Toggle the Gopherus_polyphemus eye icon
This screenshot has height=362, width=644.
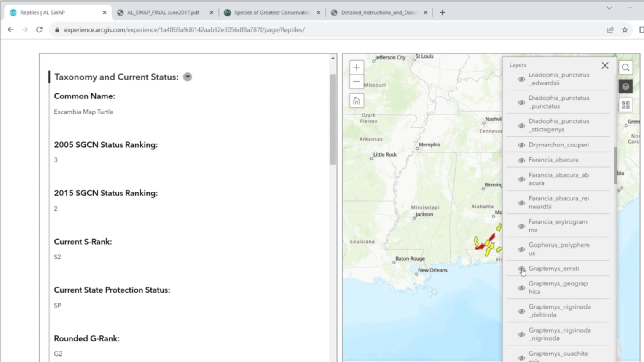click(x=521, y=249)
